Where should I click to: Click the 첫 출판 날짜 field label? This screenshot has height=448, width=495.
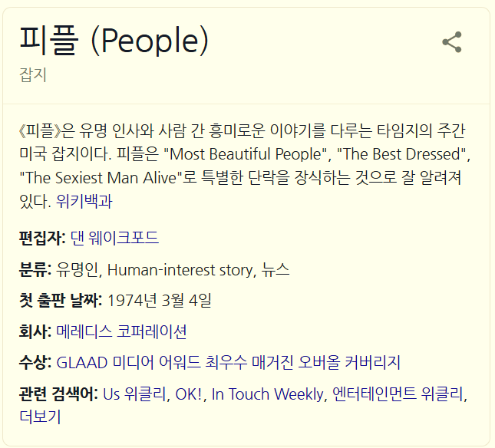61,300
